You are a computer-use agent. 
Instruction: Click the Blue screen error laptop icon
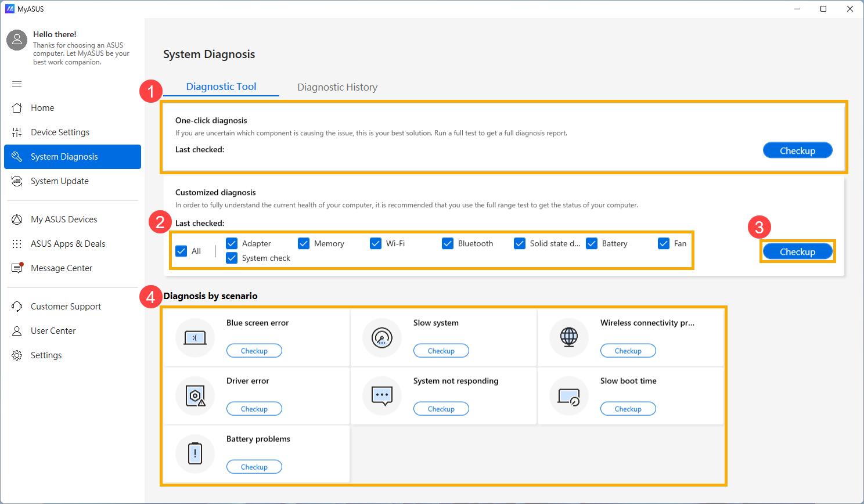[195, 337]
